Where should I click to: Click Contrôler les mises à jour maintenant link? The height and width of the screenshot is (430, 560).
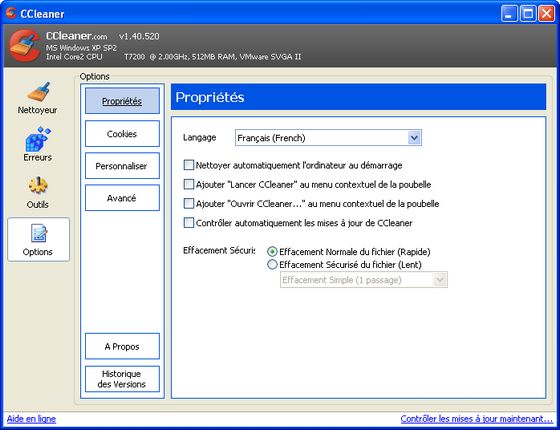476,419
